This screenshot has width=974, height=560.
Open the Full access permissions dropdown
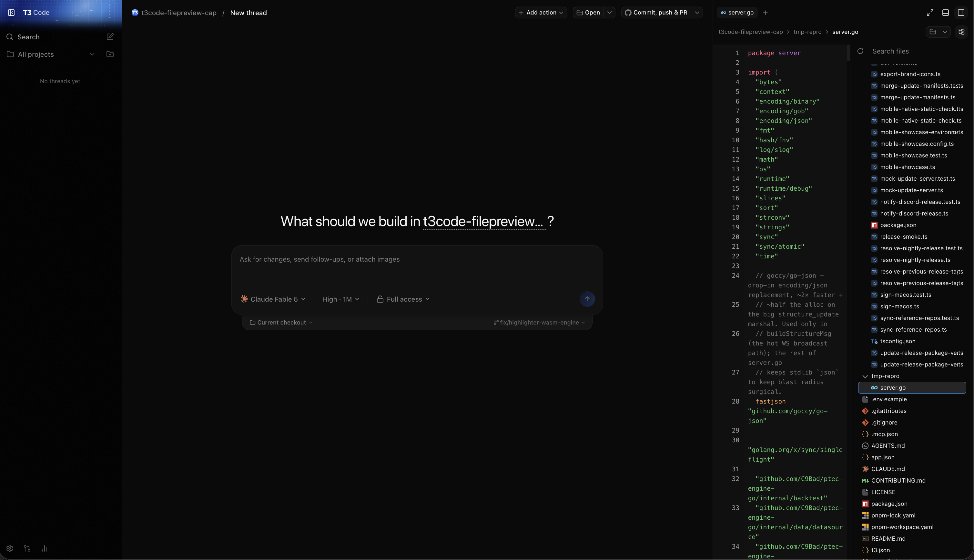point(403,299)
